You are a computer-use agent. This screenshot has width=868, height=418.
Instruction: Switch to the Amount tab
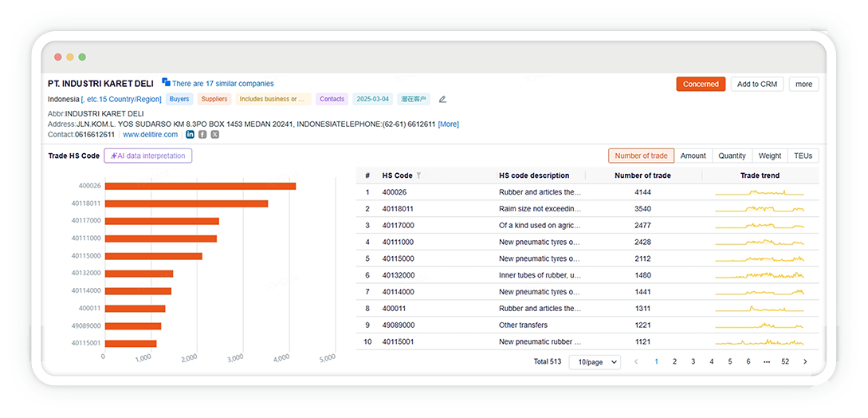point(693,156)
